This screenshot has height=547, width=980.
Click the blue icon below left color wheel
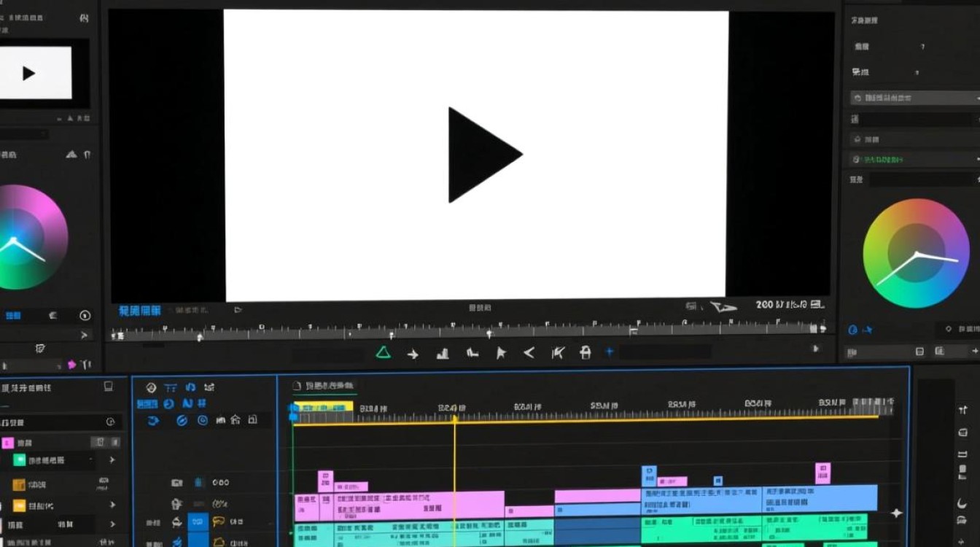click(13, 316)
